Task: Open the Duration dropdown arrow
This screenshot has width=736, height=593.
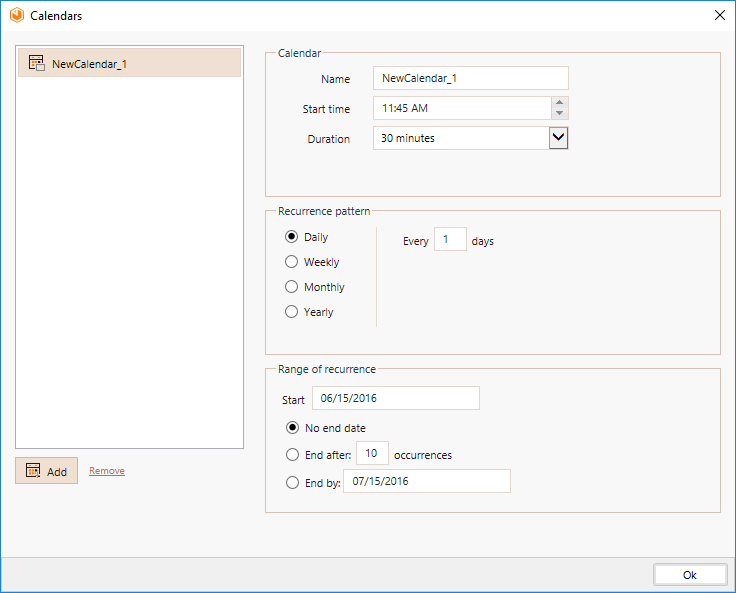Action: 559,138
